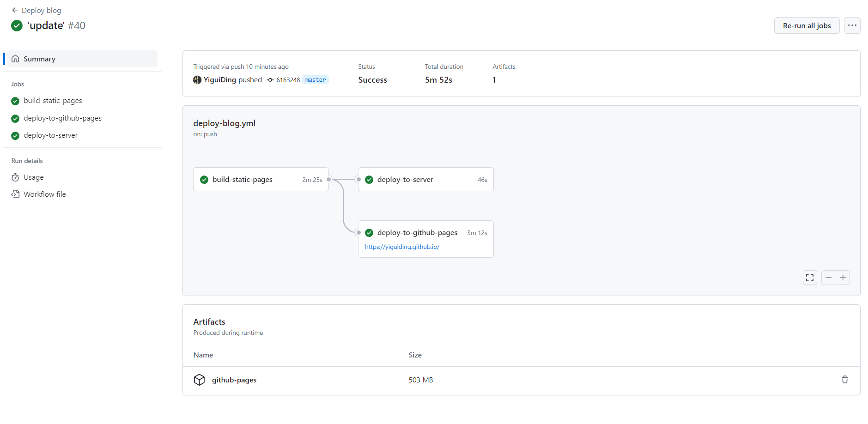Select deploy-to-github-pages job in sidebar
The height and width of the screenshot is (424, 868).
point(62,118)
